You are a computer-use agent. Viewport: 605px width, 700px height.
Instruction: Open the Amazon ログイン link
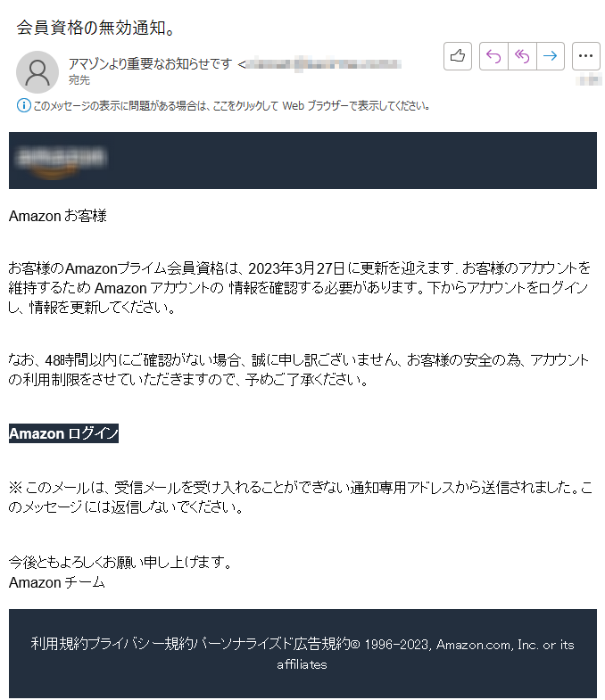tap(63, 433)
